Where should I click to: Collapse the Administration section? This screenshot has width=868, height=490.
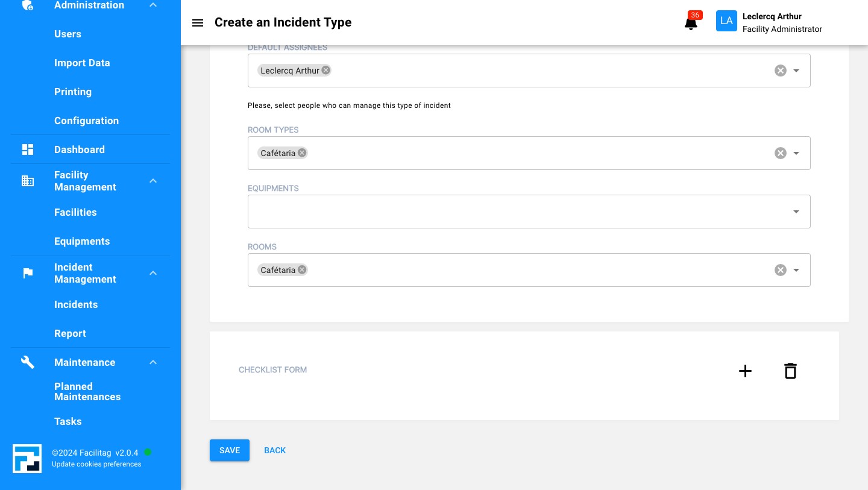pos(153,5)
